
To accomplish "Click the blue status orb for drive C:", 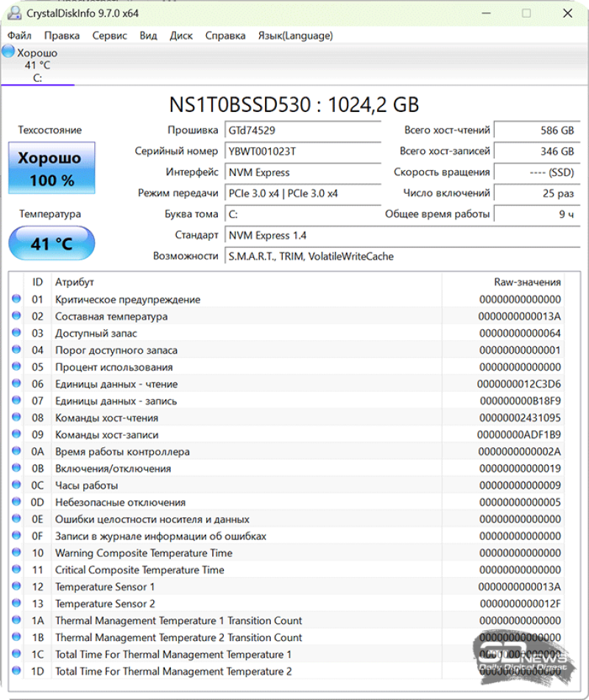I will coord(8,52).
